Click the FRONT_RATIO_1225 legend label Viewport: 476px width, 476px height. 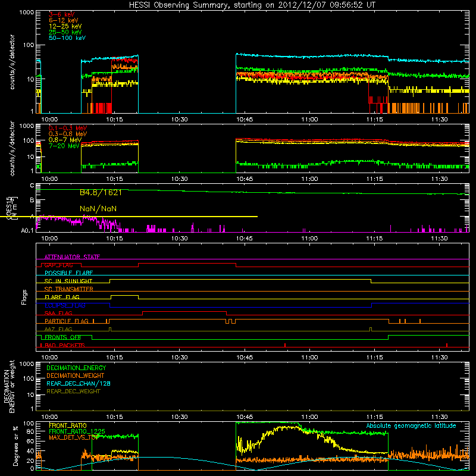click(x=77, y=431)
